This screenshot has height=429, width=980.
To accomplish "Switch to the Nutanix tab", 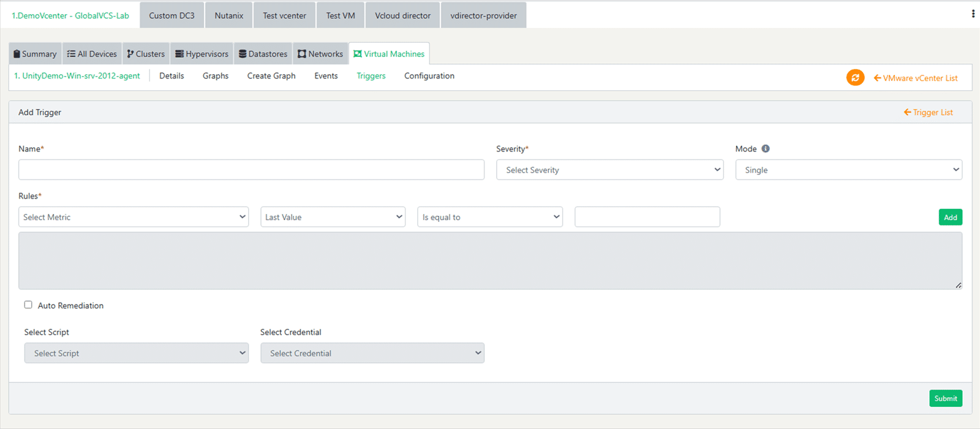I will [x=229, y=15].
